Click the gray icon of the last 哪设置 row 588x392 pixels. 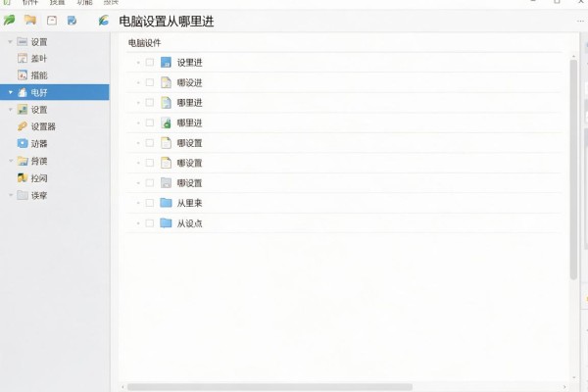[x=166, y=183]
